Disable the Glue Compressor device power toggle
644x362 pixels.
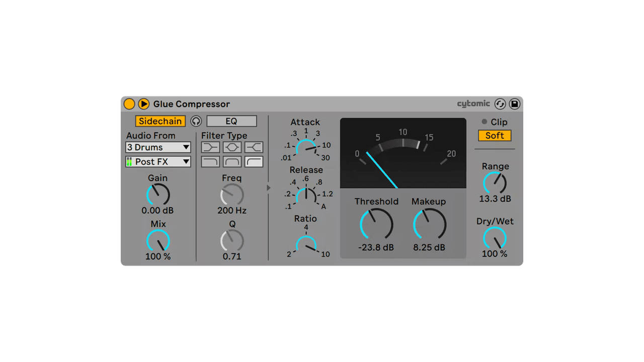[x=129, y=104]
